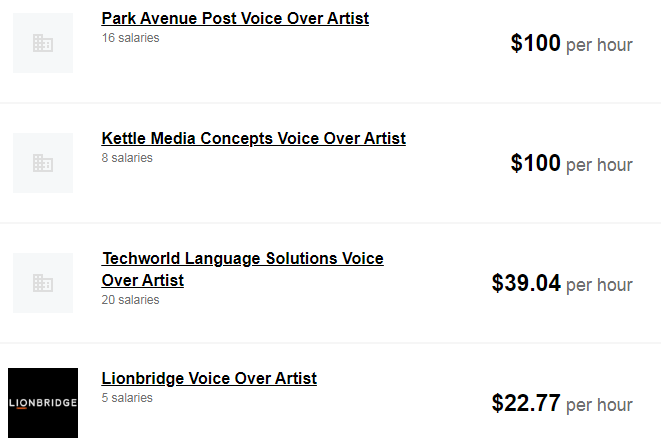Click the 16 salaries text under Park Avenue Post
This screenshot has width=661, height=447.
coord(130,38)
